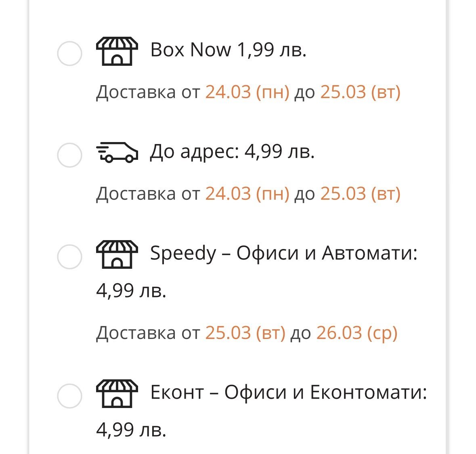476x454 pixels.
Task: Click Box Now's 24.03 (пн) start date
Action: (x=247, y=92)
